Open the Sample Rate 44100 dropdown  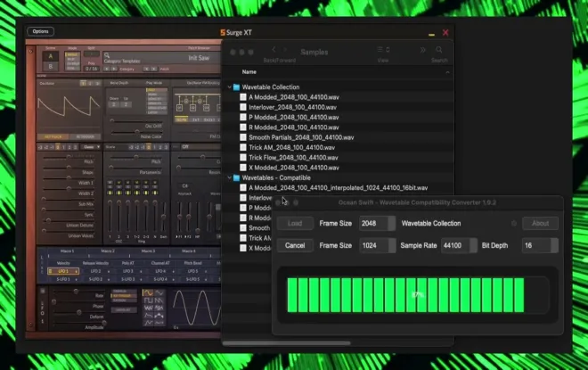tap(459, 245)
